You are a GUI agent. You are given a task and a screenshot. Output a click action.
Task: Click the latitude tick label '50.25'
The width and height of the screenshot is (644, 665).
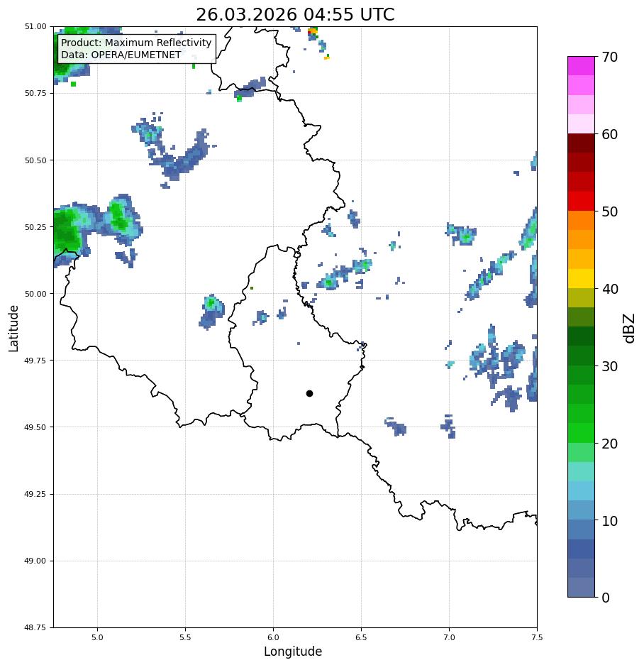[x=35, y=227]
